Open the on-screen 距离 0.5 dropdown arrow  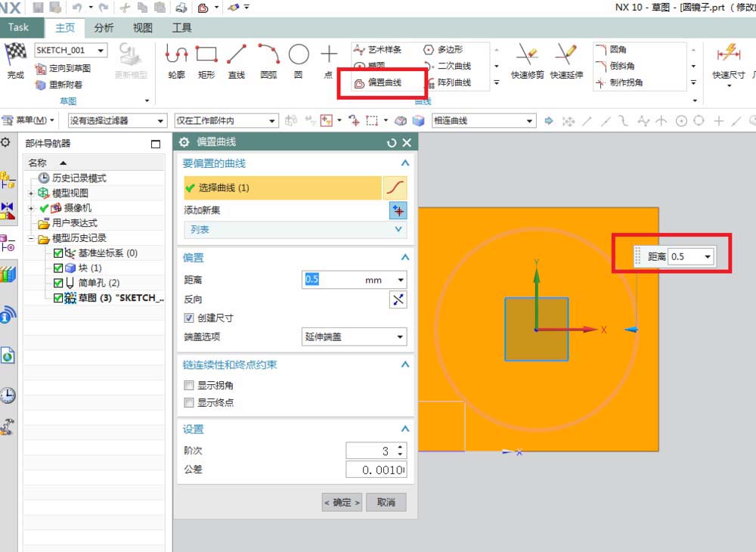coord(708,256)
